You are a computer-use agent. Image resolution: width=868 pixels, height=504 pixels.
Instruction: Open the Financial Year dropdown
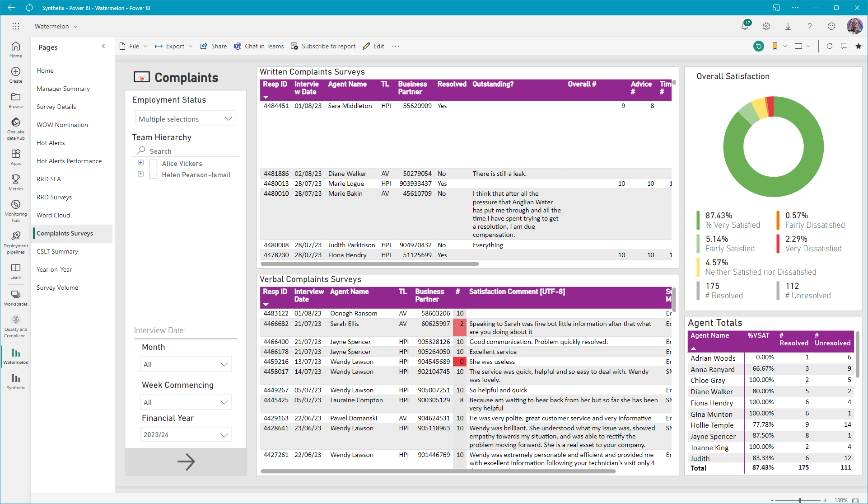(185, 435)
